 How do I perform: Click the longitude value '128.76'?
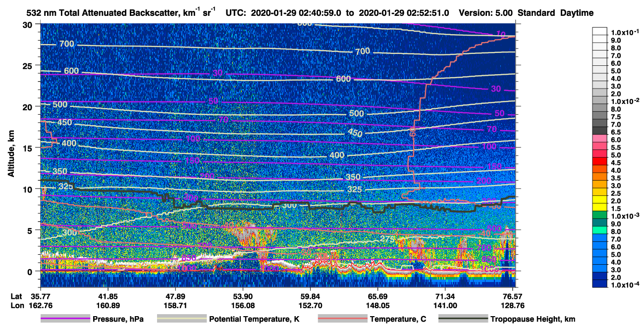(x=513, y=306)
